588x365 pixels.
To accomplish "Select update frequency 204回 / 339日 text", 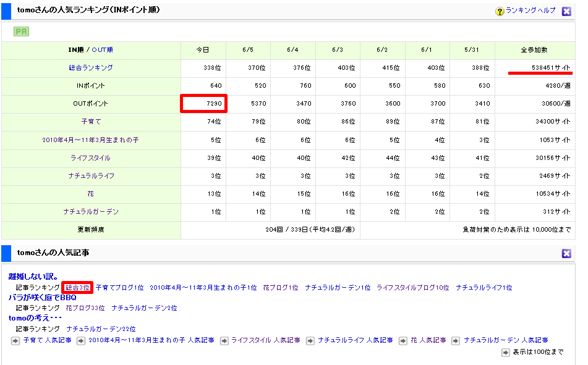I will [x=310, y=230].
